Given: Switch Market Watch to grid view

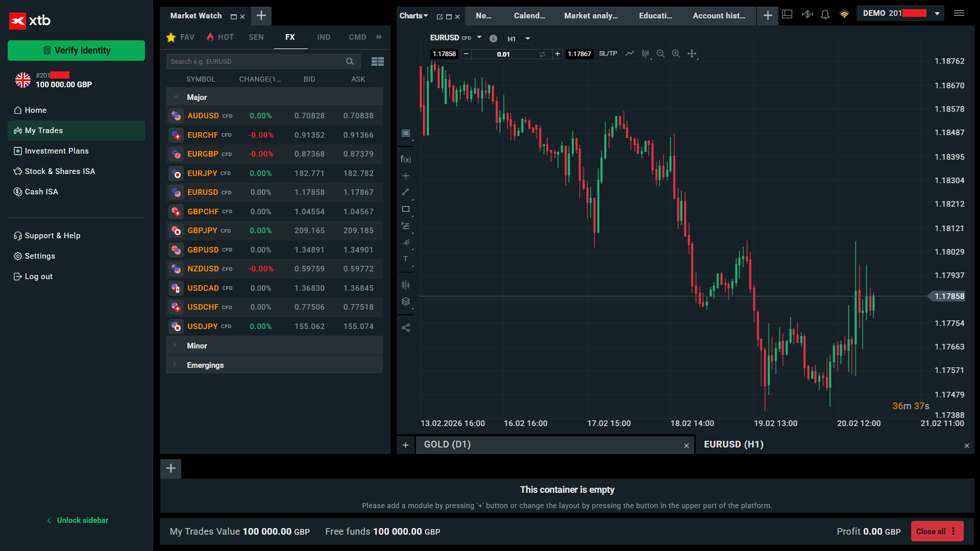Looking at the screenshot, I should (378, 62).
